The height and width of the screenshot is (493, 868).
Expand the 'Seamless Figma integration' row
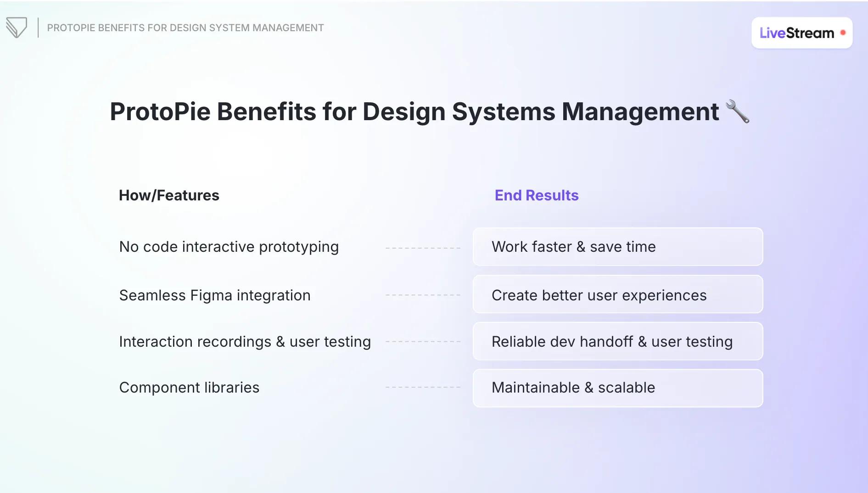coord(214,295)
